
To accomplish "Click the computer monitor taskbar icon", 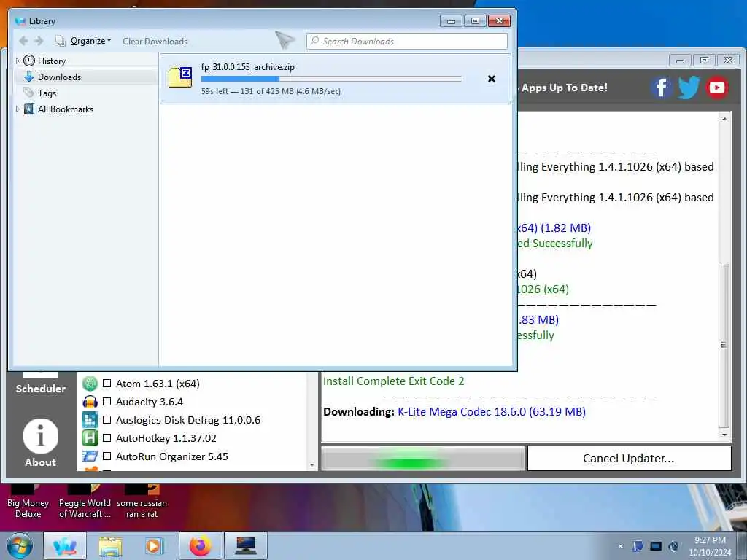I will [x=245, y=545].
